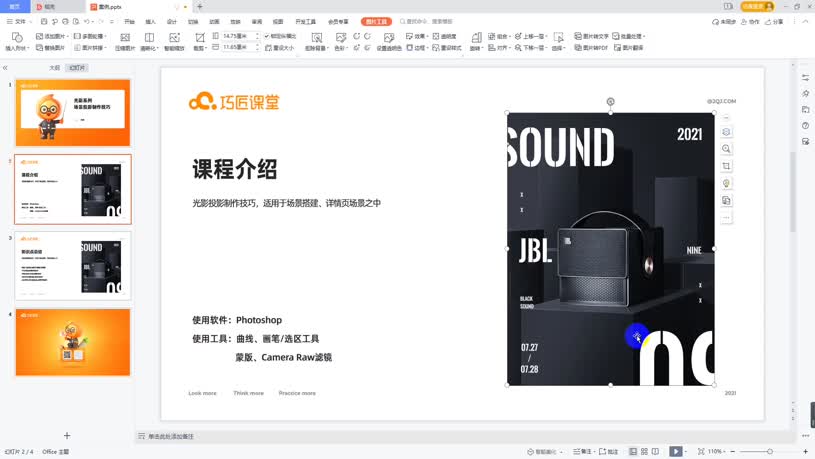The height and width of the screenshot is (459, 815).
Task: Click the Add Picture icon
Action: tap(40, 36)
